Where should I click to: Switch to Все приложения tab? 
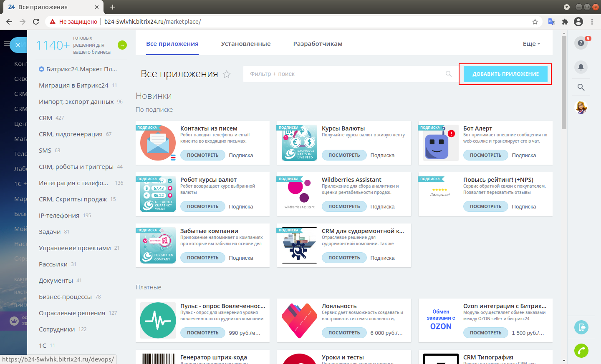point(172,44)
